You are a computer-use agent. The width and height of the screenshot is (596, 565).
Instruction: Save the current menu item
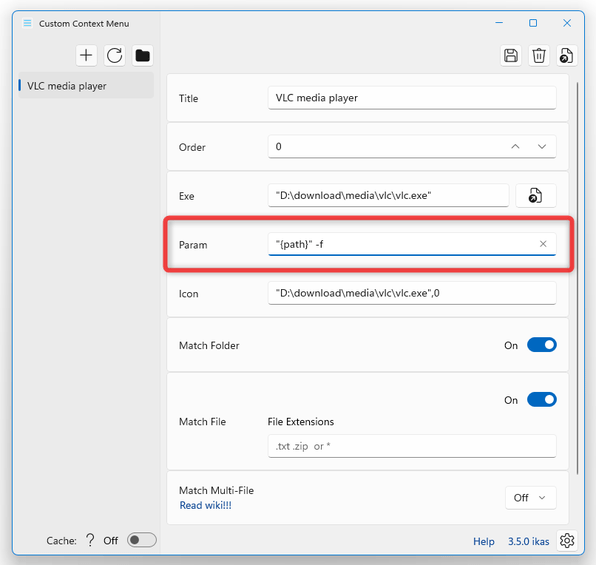(x=510, y=56)
